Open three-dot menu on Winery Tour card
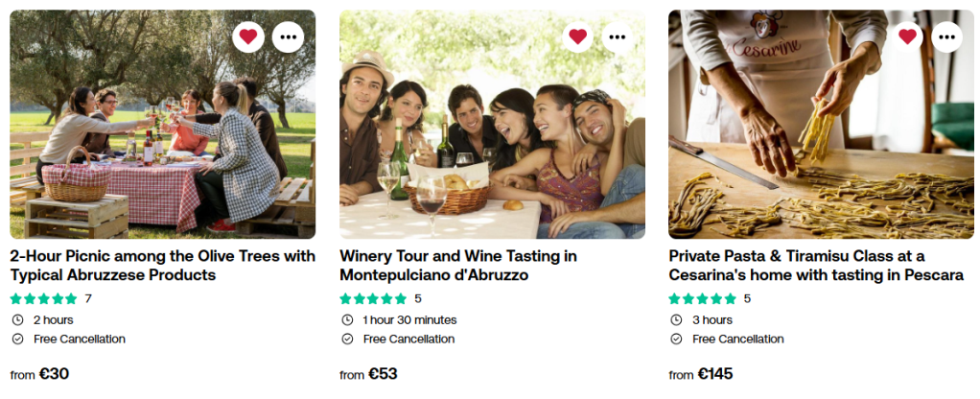The width and height of the screenshot is (980, 399). 618,37
